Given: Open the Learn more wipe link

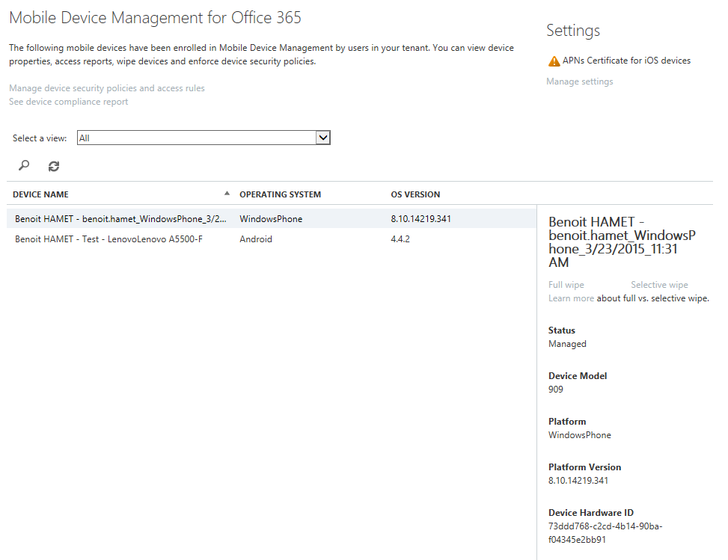Looking at the screenshot, I should (x=571, y=298).
